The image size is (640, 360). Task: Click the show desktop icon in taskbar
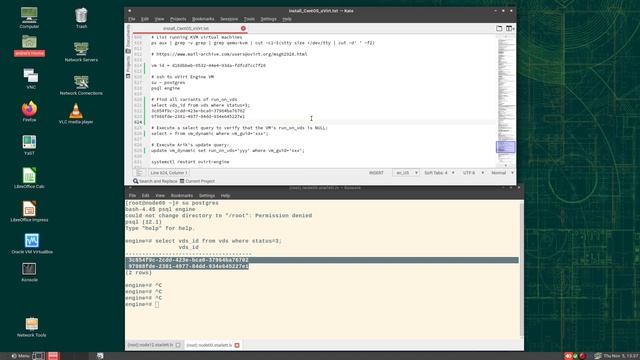(x=38, y=356)
